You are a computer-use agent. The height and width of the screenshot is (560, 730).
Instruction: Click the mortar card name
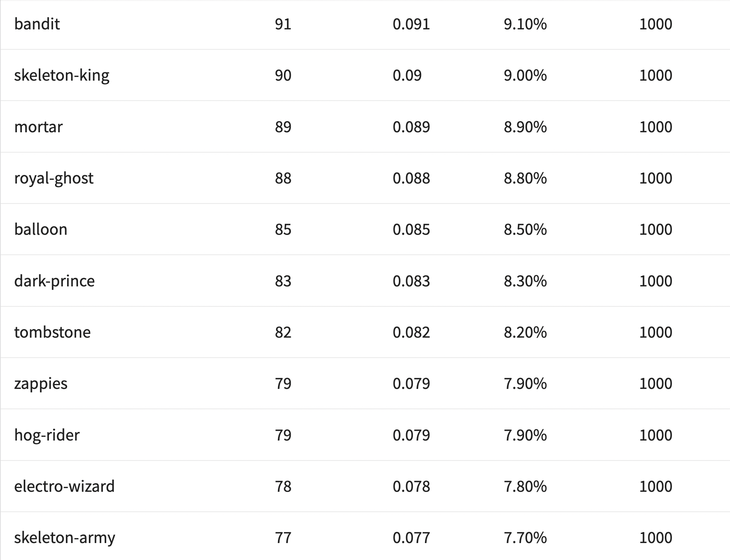tap(38, 127)
